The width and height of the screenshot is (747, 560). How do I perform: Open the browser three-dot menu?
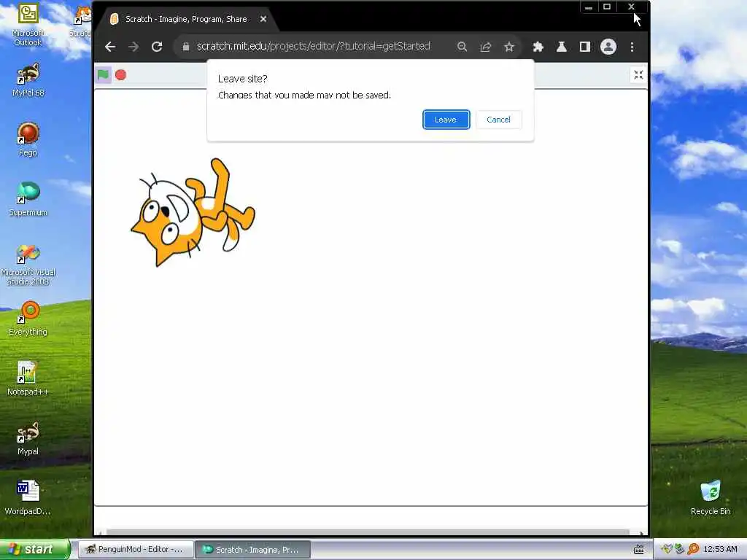click(632, 47)
